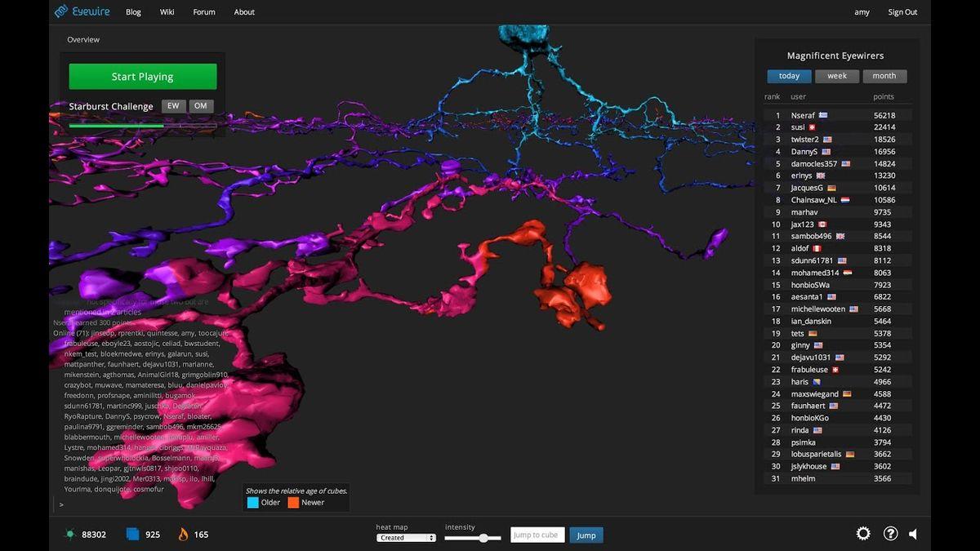The height and width of the screenshot is (551, 980).
Task: Open the heat map Created dropdown
Action: 407,538
